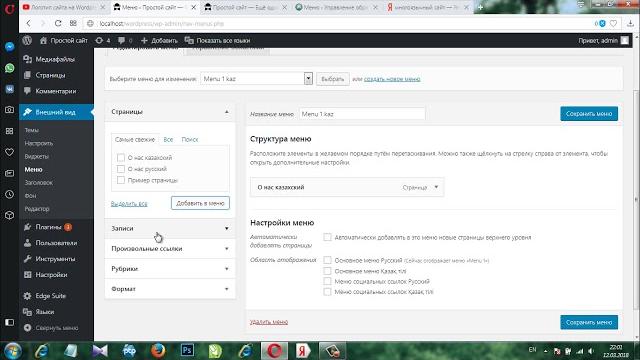The width and height of the screenshot is (640, 360).
Task: Open Windows Start menu
Action: tap(13, 351)
